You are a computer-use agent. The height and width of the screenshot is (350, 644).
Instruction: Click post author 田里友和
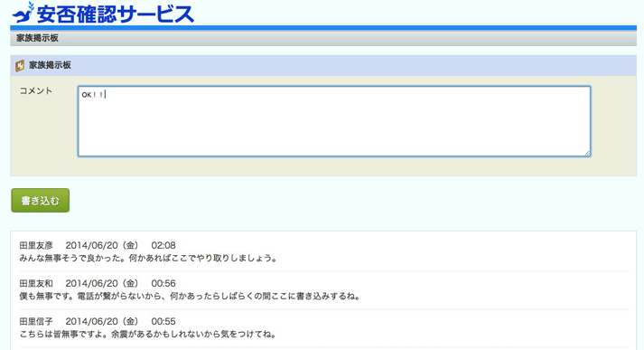[36, 283]
